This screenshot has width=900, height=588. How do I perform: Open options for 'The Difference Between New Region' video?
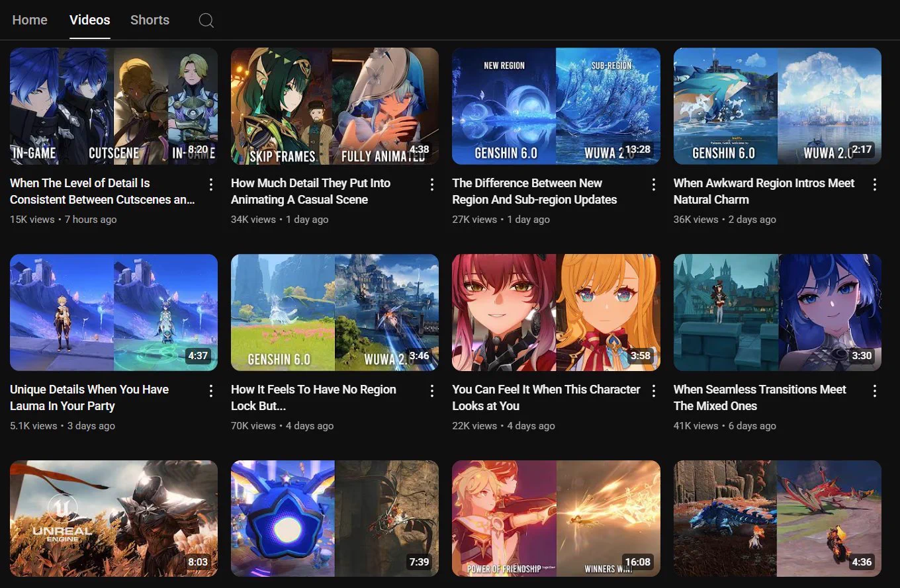click(x=654, y=184)
